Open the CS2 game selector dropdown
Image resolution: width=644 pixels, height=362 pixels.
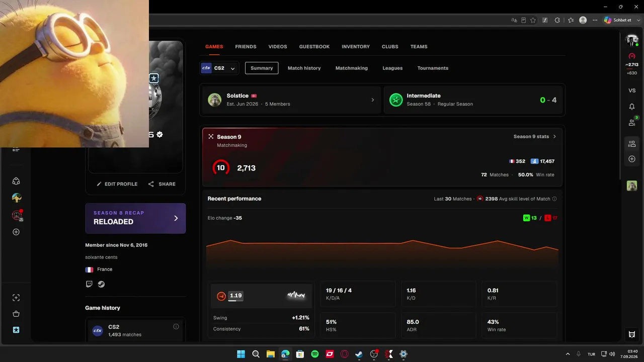click(219, 68)
